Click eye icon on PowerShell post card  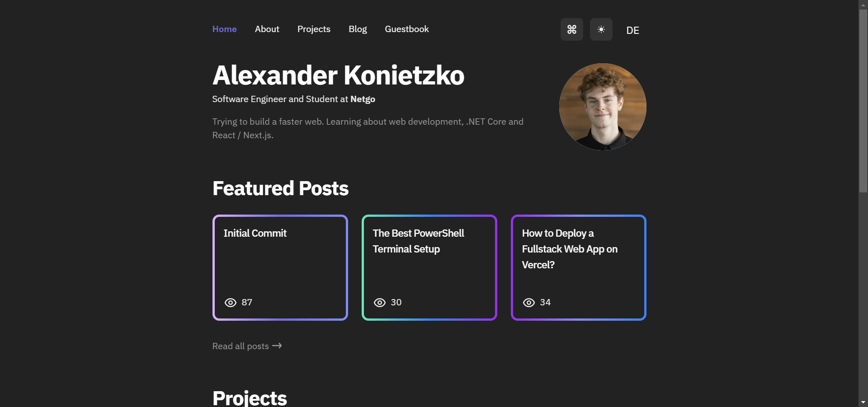click(380, 303)
